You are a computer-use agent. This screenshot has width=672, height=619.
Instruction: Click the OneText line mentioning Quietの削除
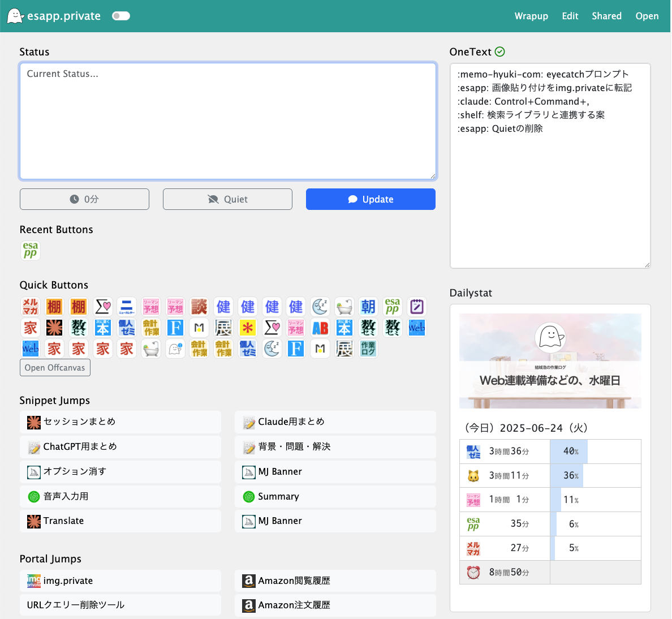(x=500, y=128)
